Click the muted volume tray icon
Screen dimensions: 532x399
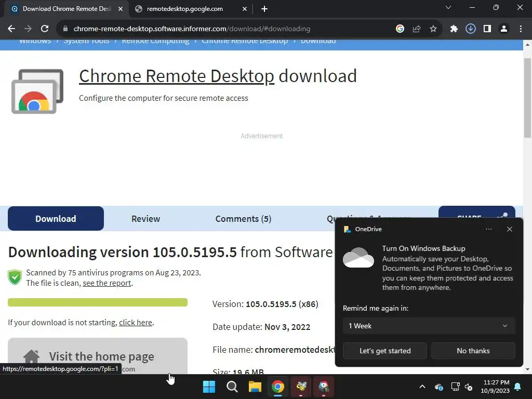tap(469, 387)
